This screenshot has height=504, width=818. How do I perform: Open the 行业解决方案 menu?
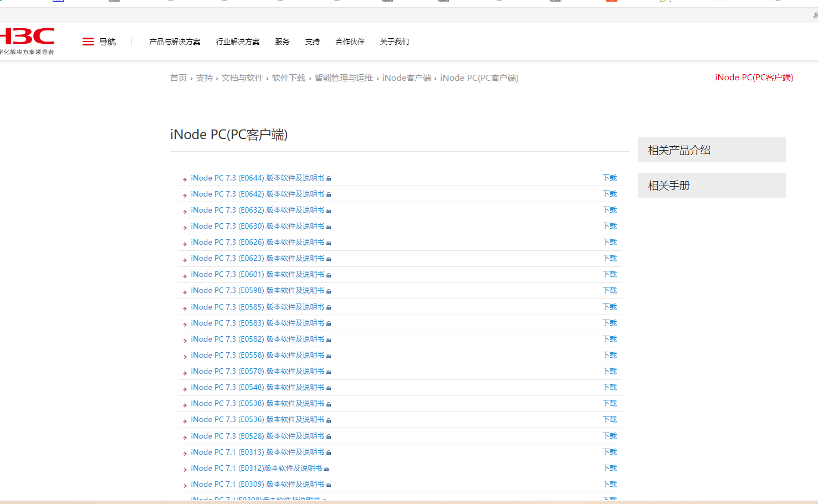[x=238, y=42]
